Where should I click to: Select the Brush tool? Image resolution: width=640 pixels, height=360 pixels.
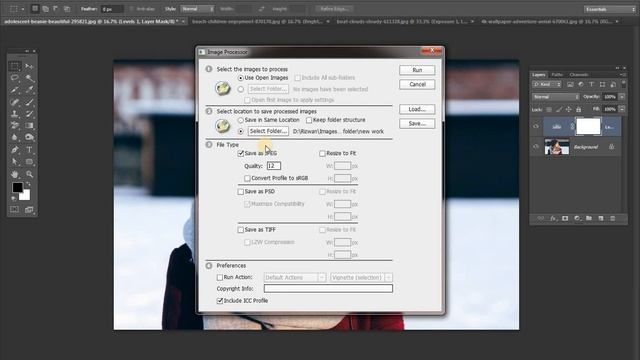(x=29, y=102)
